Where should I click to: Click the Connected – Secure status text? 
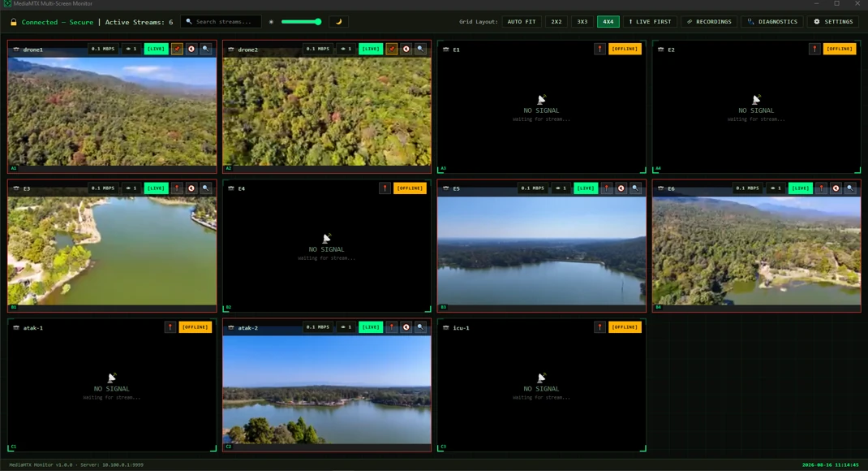pos(57,22)
